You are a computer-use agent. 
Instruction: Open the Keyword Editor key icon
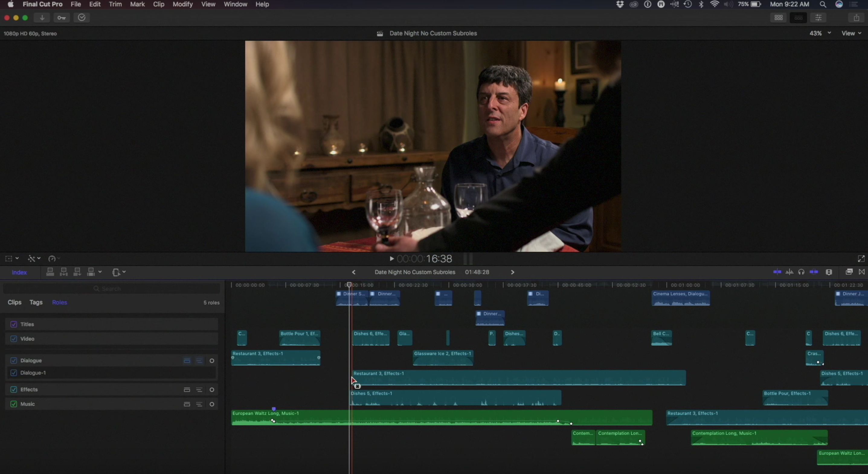(x=62, y=18)
